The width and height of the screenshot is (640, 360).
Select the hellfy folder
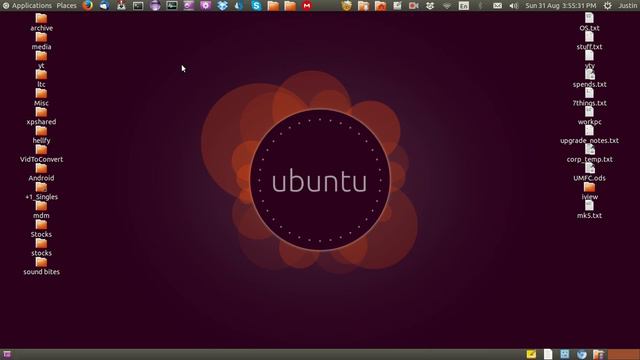pos(41,135)
